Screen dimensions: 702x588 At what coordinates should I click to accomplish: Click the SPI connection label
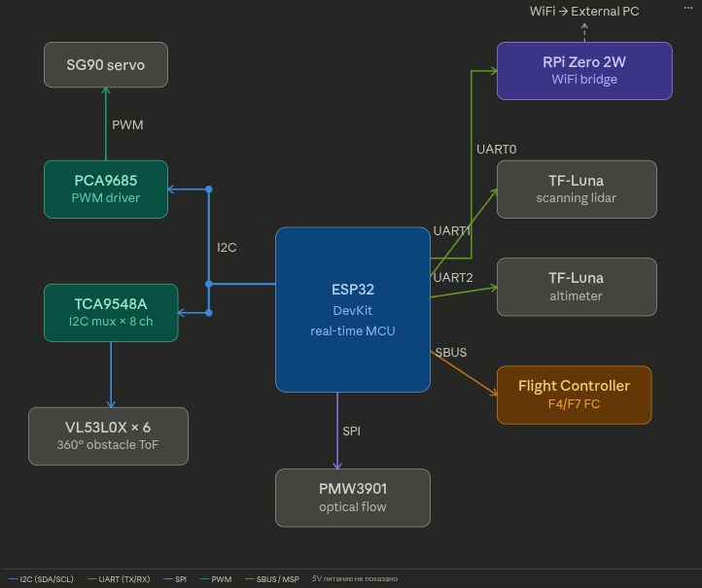(x=351, y=431)
